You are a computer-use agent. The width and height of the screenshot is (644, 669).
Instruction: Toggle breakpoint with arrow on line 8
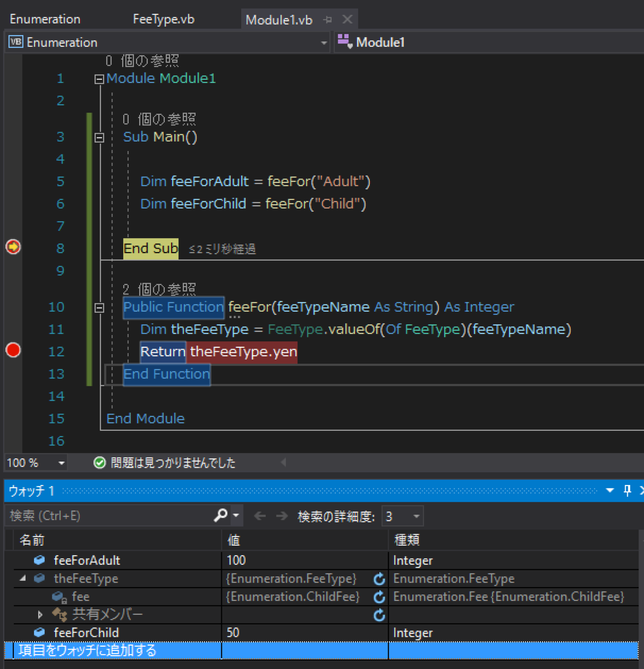[13, 247]
